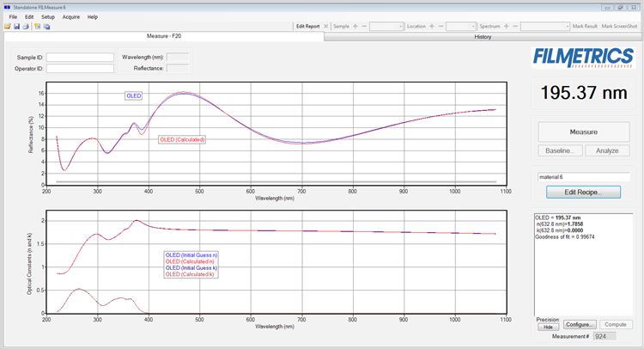Click the blue OLED legend label on reflectance graph
Image resolution: width=644 pixels, height=349 pixels.
[x=134, y=95]
